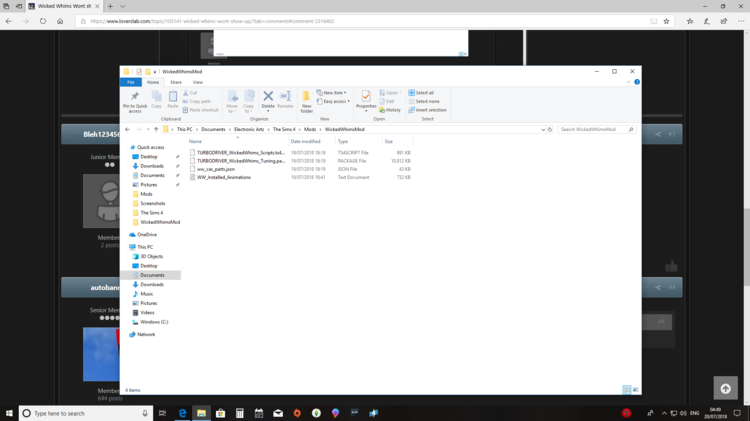
Task: Open the Easy access dropdown
Action: 333,101
